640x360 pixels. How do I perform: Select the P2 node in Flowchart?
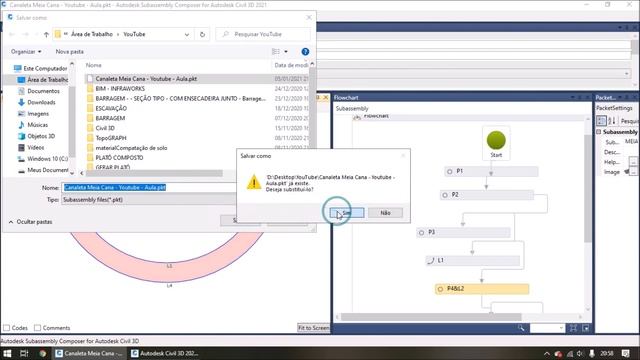coord(487,195)
